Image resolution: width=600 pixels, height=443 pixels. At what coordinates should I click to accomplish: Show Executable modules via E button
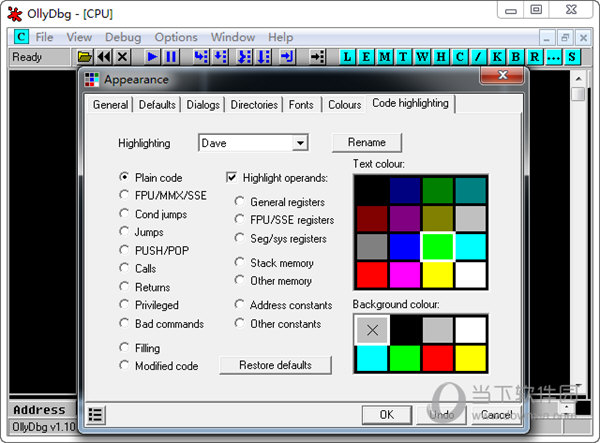point(366,57)
